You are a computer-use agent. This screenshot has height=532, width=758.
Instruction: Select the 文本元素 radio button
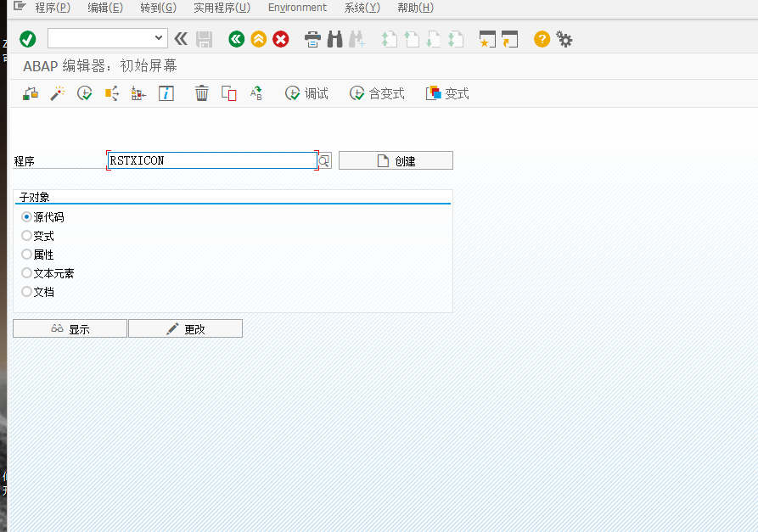26,273
